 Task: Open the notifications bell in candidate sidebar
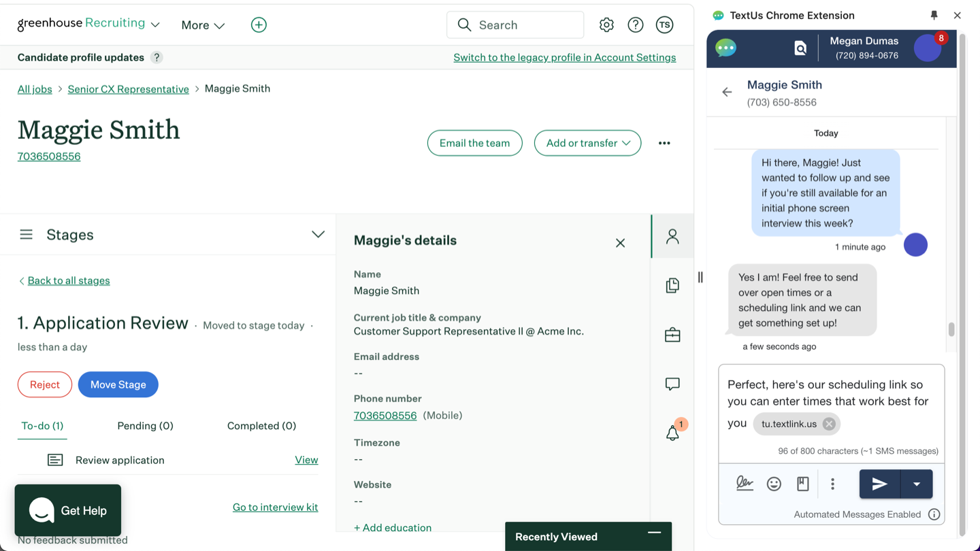click(672, 433)
